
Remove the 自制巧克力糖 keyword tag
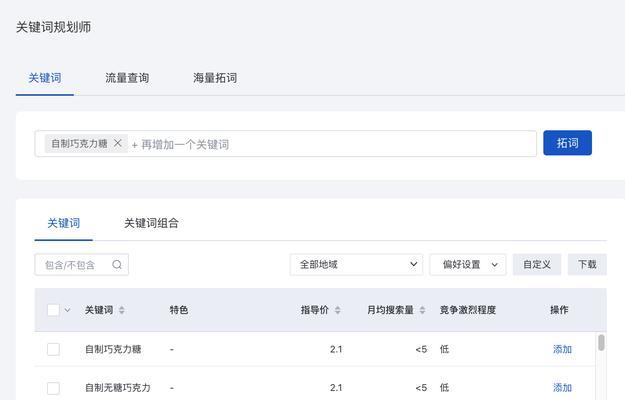[x=118, y=143]
